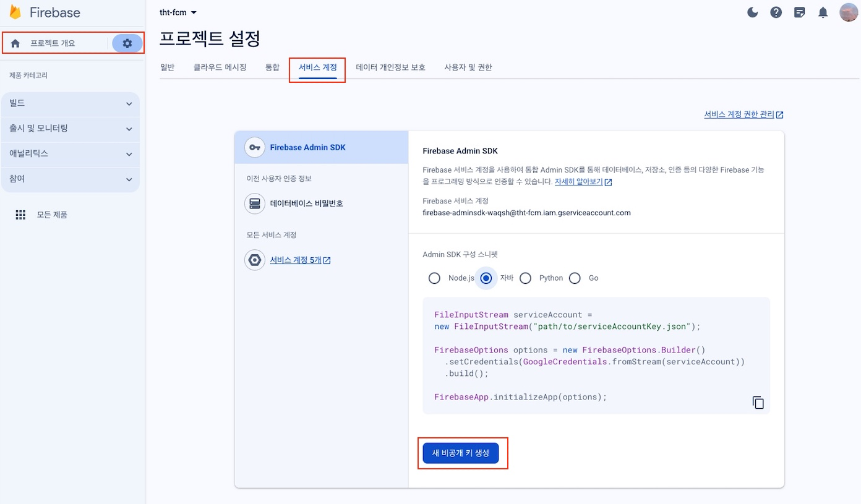Switch to the 데이터 개인정보 보호 tab
Screen dimensions: 861x504
tap(391, 67)
